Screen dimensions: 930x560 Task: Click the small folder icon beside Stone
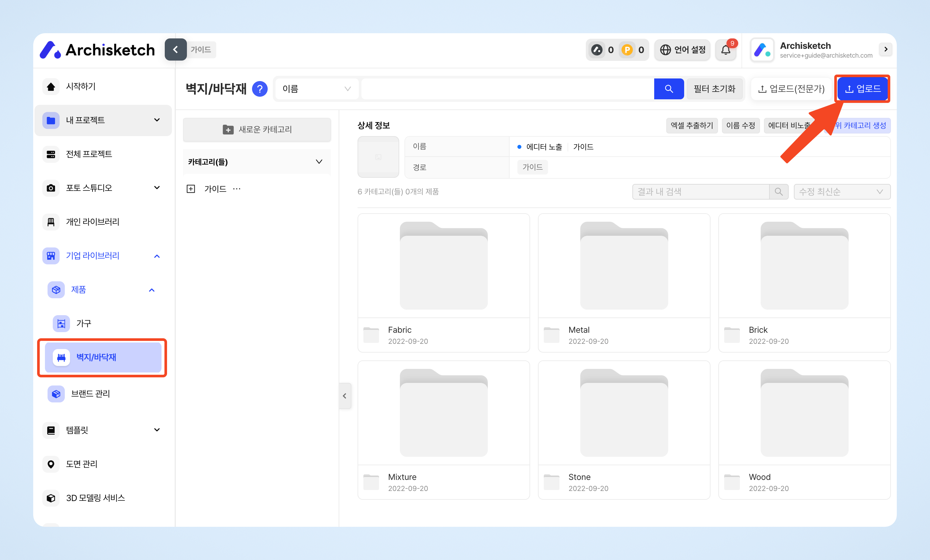pyautogui.click(x=551, y=482)
